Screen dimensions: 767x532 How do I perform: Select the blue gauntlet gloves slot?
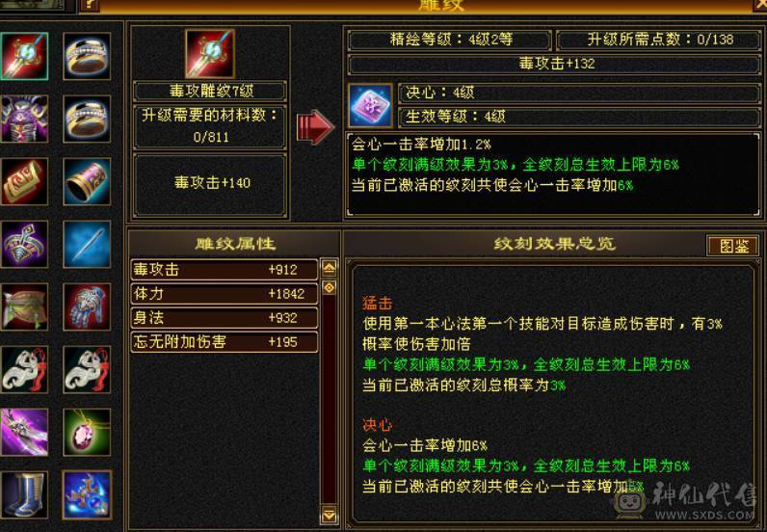(x=87, y=306)
